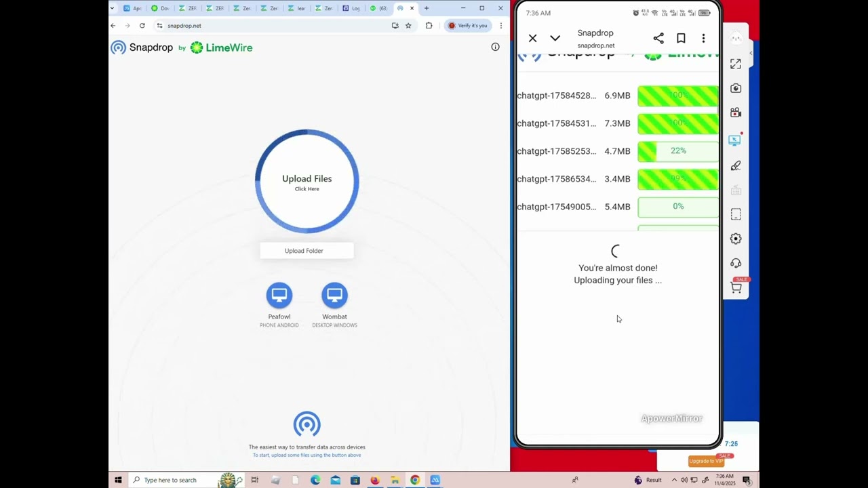Click the chatgpt-17549005... file name

point(557,207)
